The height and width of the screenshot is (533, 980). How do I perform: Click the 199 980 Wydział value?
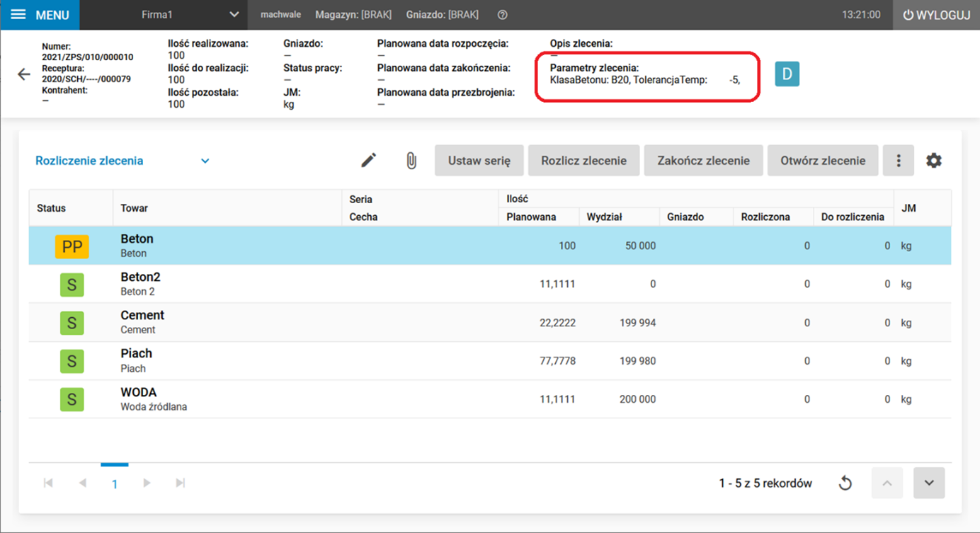pyautogui.click(x=637, y=361)
